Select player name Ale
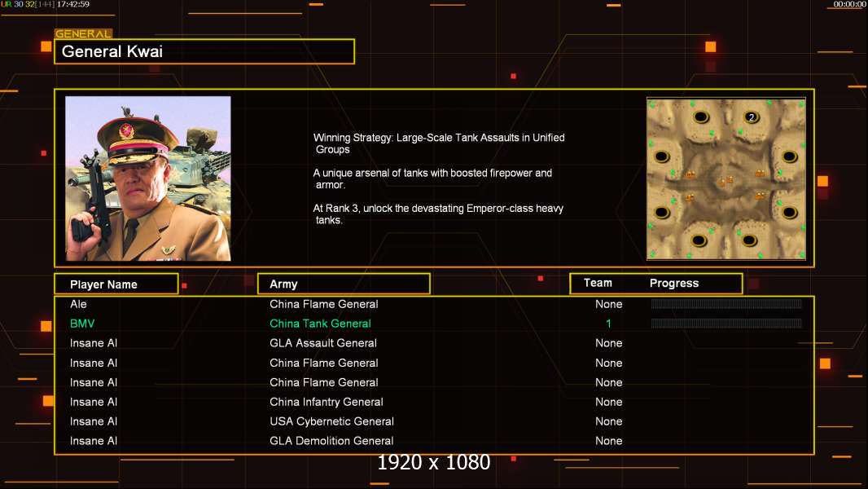This screenshot has height=489, width=868. 79,304
